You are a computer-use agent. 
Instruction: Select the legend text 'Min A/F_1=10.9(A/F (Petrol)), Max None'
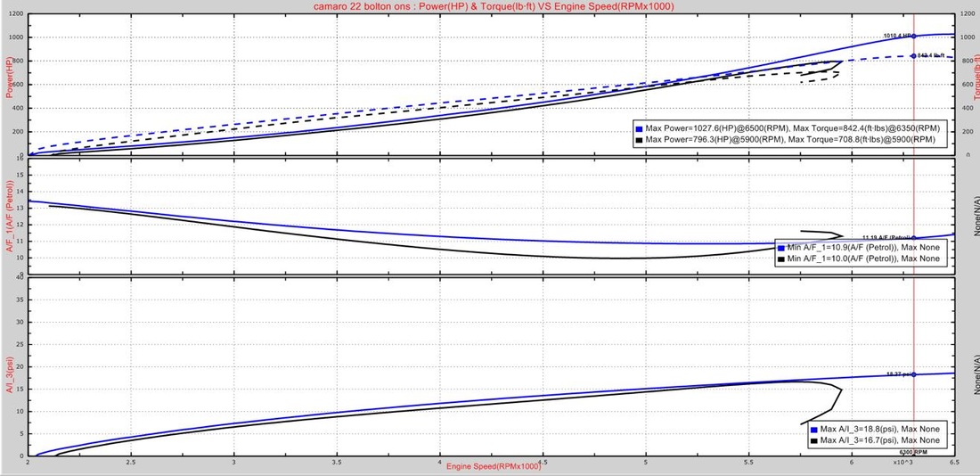(862, 248)
